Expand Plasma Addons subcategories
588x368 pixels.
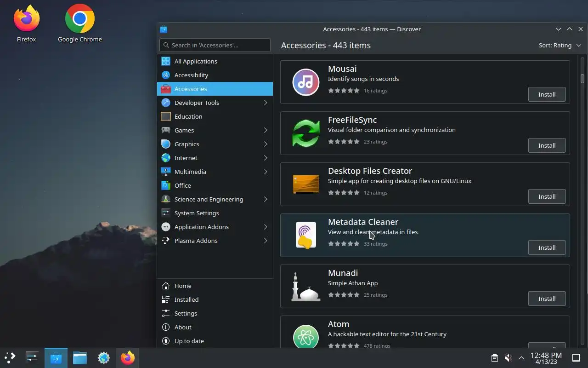point(266,241)
